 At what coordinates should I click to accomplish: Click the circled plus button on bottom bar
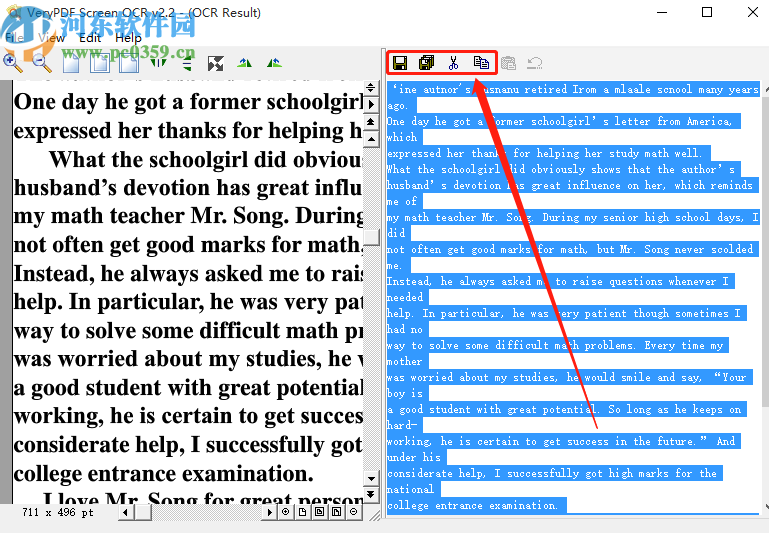tap(285, 512)
